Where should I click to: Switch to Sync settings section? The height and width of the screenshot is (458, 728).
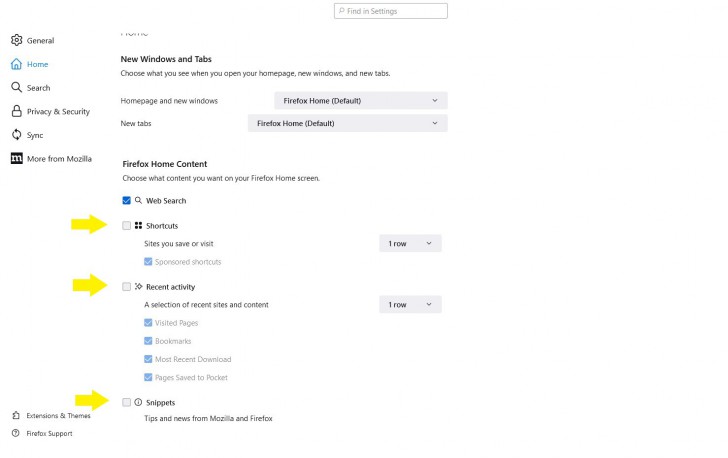point(35,135)
